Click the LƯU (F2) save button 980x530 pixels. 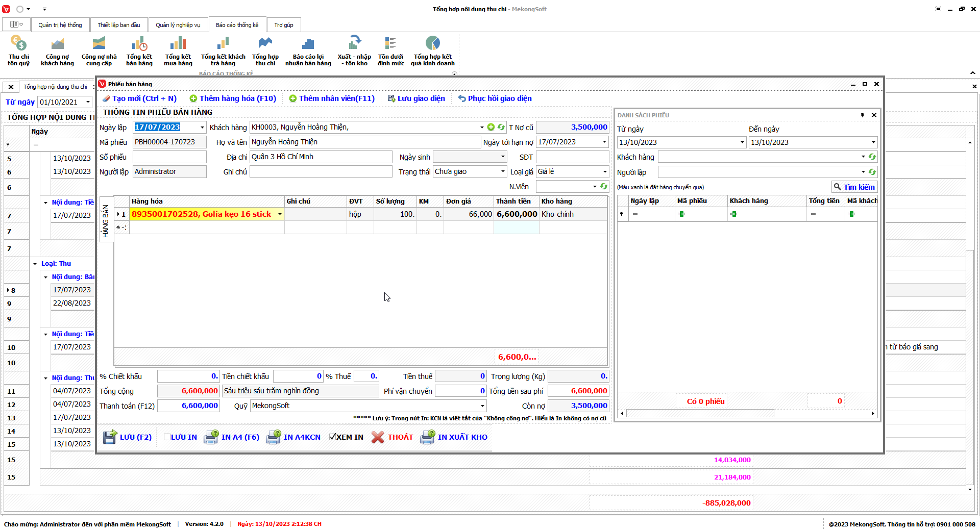coord(128,437)
